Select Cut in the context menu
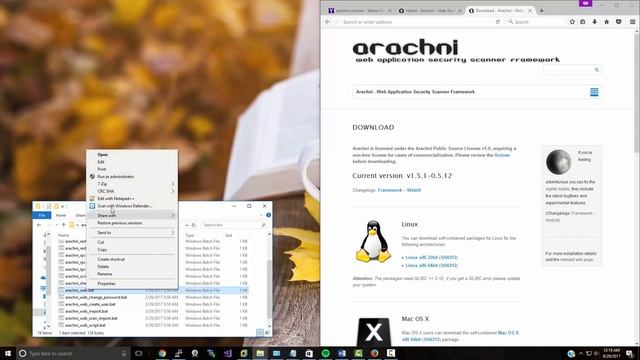 (x=100, y=242)
